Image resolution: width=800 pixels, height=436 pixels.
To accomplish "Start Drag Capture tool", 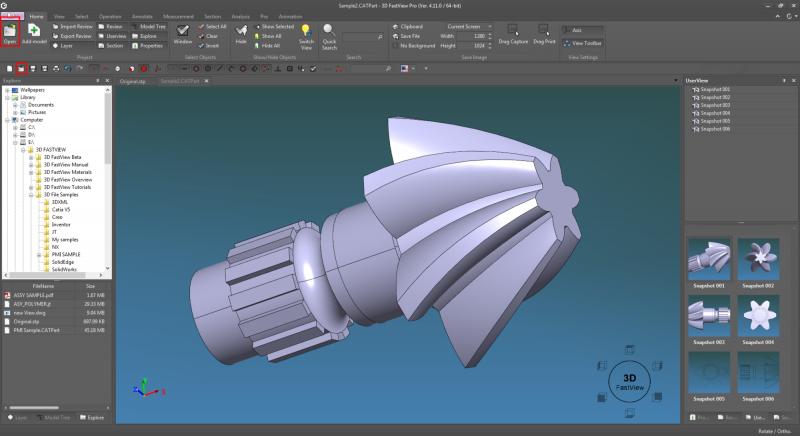I will 513,34.
